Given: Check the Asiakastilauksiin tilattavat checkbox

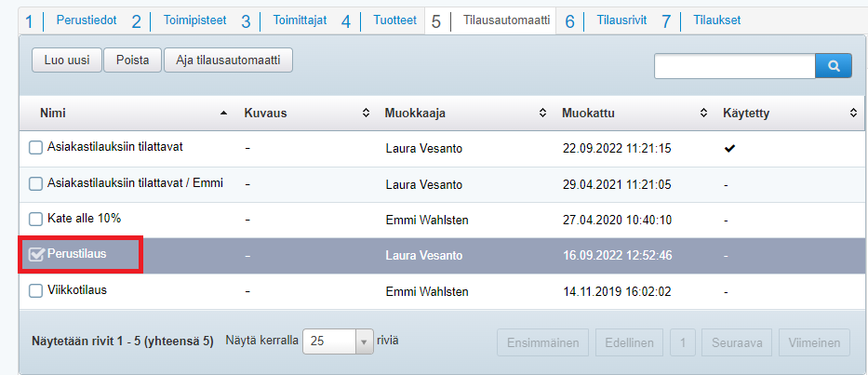Looking at the screenshot, I should [x=35, y=147].
